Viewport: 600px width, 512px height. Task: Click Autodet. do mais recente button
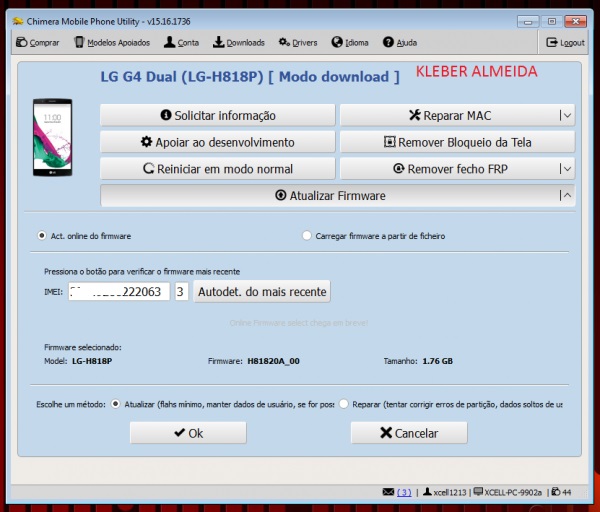tap(262, 292)
